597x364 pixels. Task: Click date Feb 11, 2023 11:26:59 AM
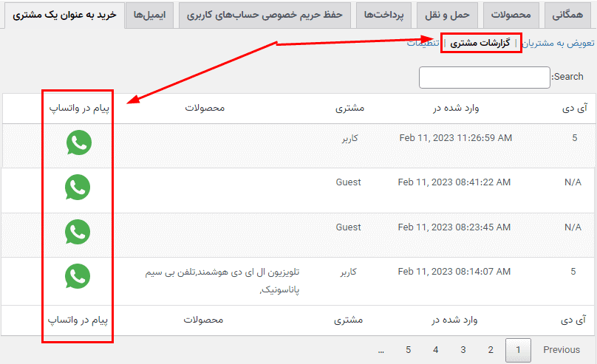pyautogui.click(x=456, y=137)
